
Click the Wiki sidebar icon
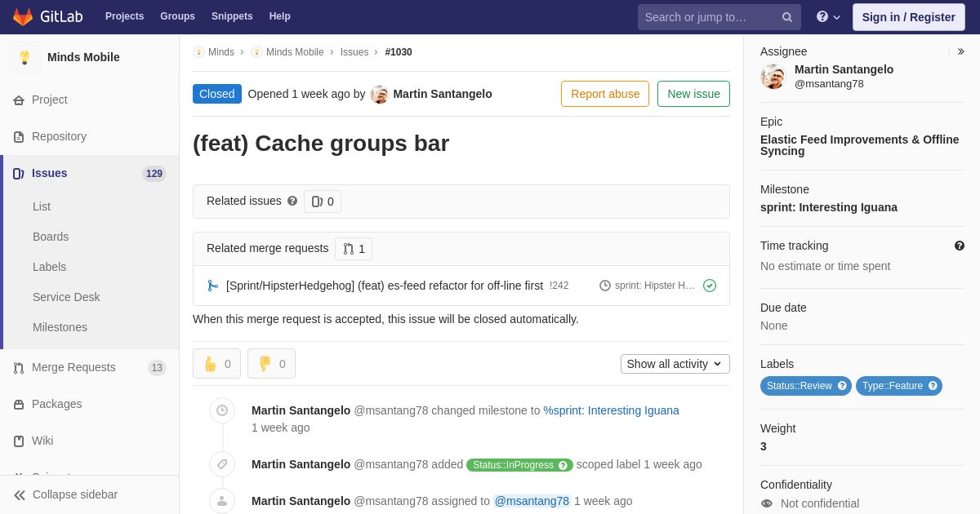pyautogui.click(x=19, y=441)
